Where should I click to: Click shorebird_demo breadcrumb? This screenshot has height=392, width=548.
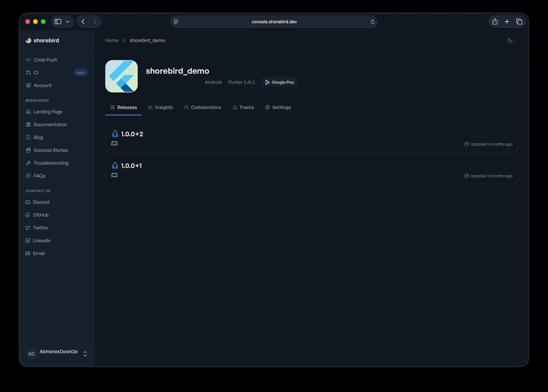pyautogui.click(x=147, y=40)
